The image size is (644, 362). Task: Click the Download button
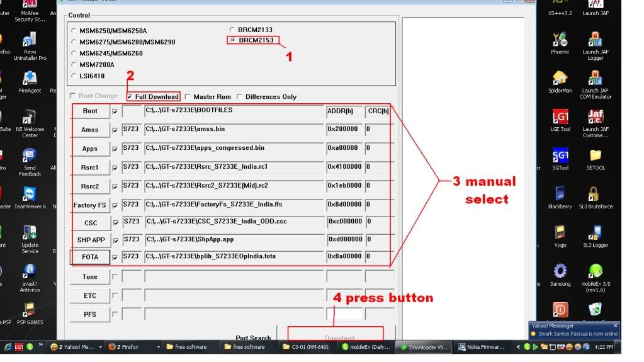pos(340,334)
